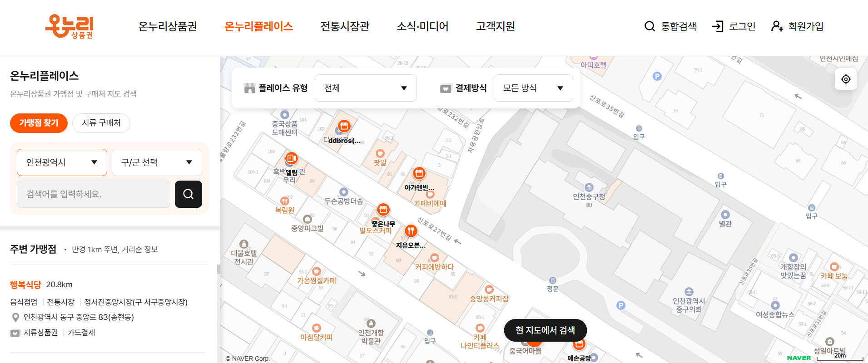
Task: Click the 별관 map icon
Action: pos(725,215)
